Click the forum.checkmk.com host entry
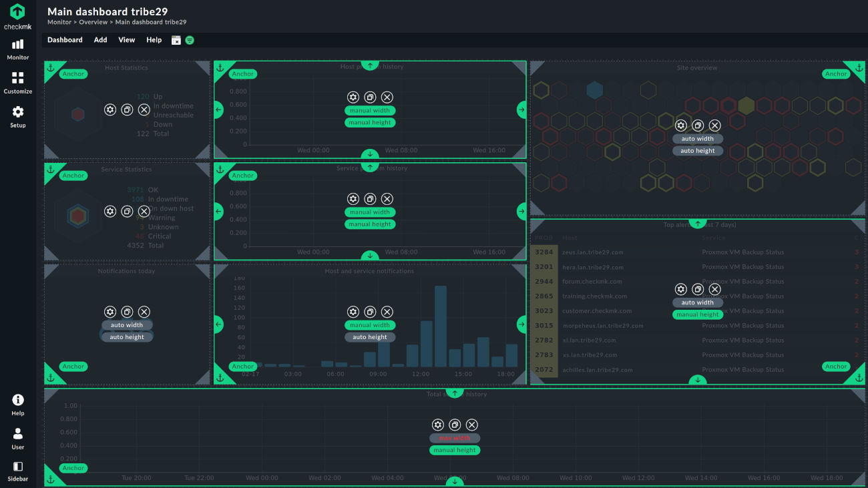The image size is (868, 488). [x=592, y=282]
